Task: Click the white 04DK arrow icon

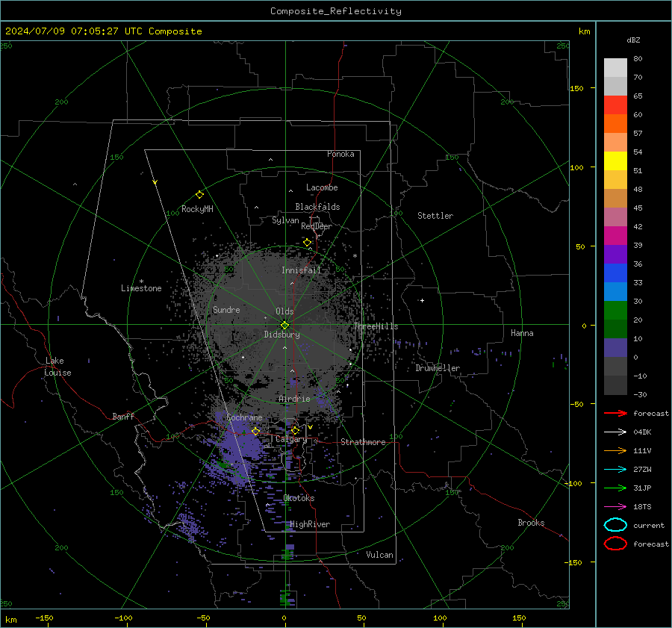Action: (x=615, y=432)
